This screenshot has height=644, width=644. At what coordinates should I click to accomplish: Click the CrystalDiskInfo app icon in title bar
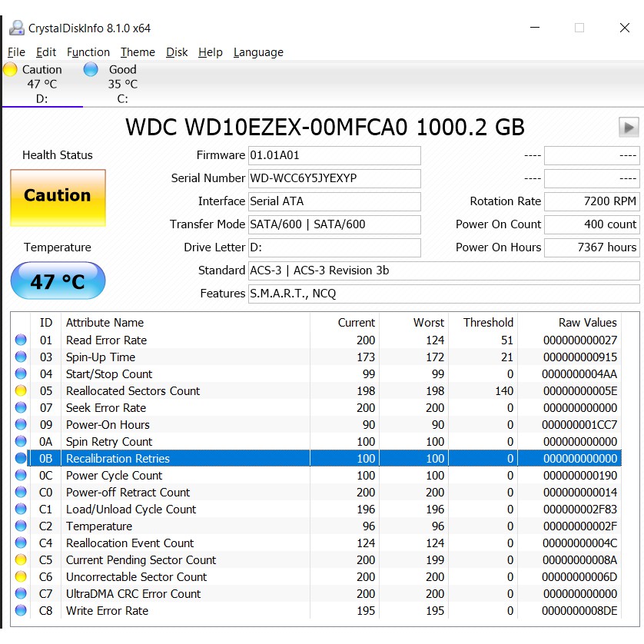coord(16,28)
